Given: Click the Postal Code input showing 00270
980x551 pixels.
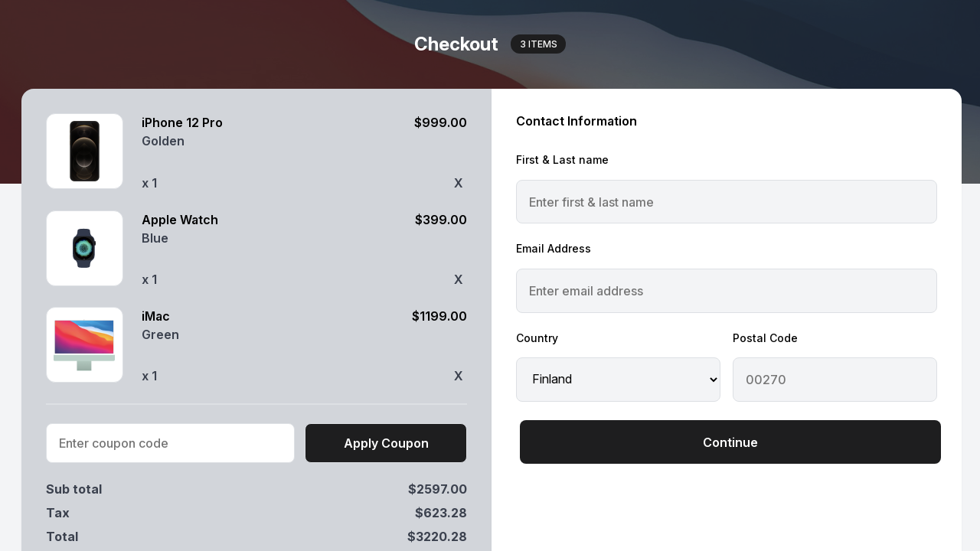Looking at the screenshot, I should click(835, 380).
